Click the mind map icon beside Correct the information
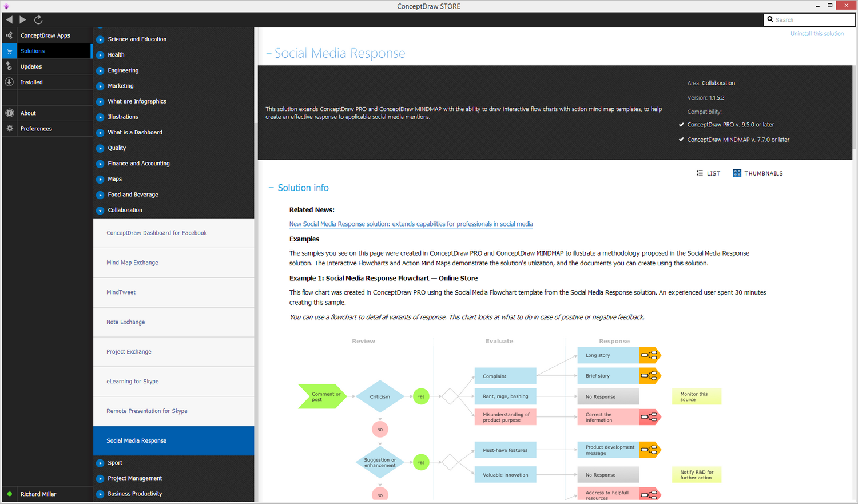858x504 pixels. tap(650, 417)
